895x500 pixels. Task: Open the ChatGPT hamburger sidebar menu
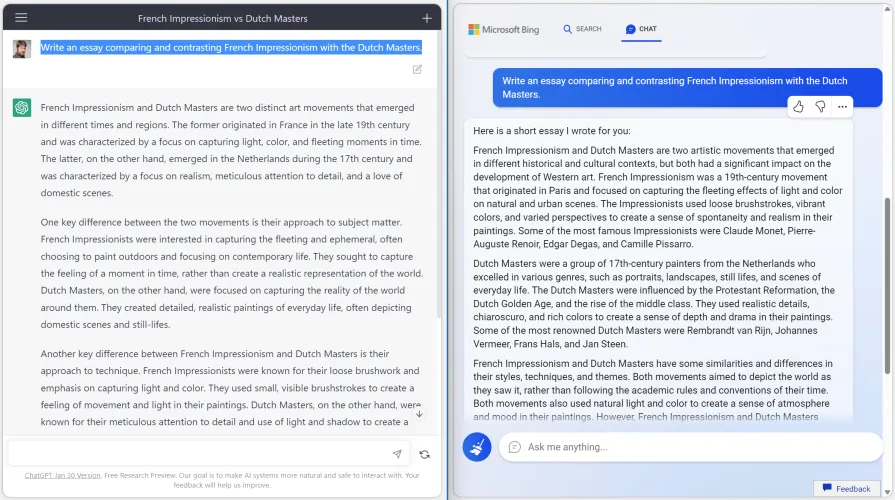coord(21,18)
